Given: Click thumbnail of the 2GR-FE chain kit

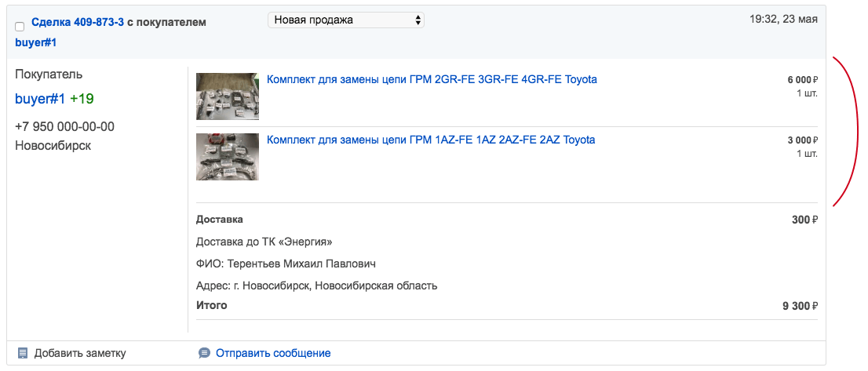Looking at the screenshot, I should click(x=228, y=96).
